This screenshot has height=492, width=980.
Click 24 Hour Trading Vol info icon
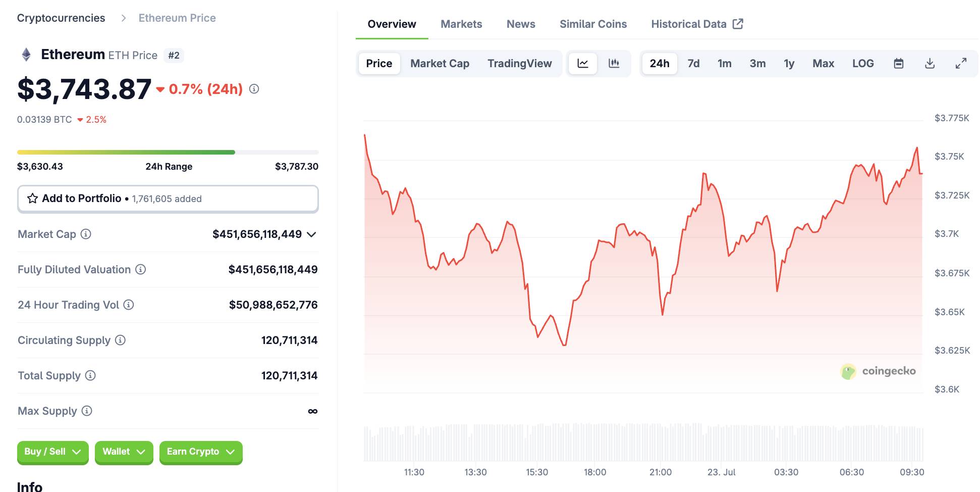tap(129, 305)
